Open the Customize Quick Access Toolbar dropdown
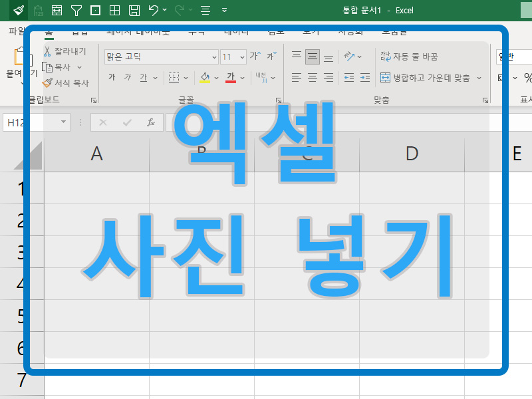The height and width of the screenshot is (399, 532). (224, 10)
